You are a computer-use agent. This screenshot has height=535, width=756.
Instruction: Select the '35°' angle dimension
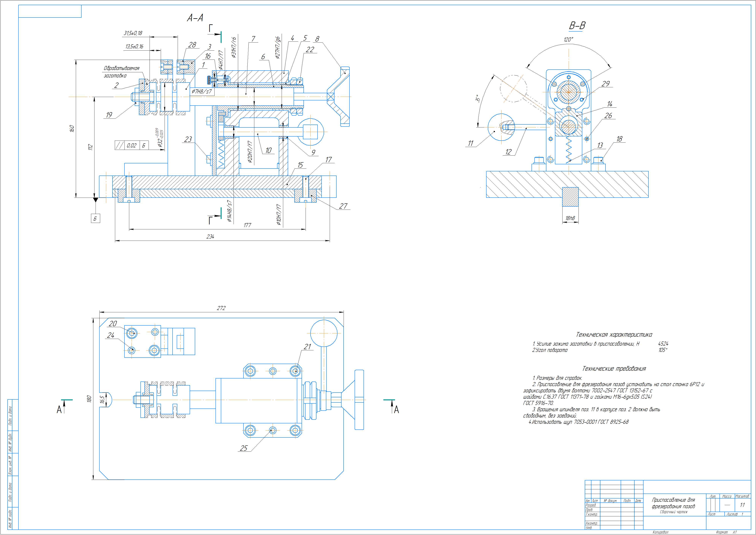(477, 99)
